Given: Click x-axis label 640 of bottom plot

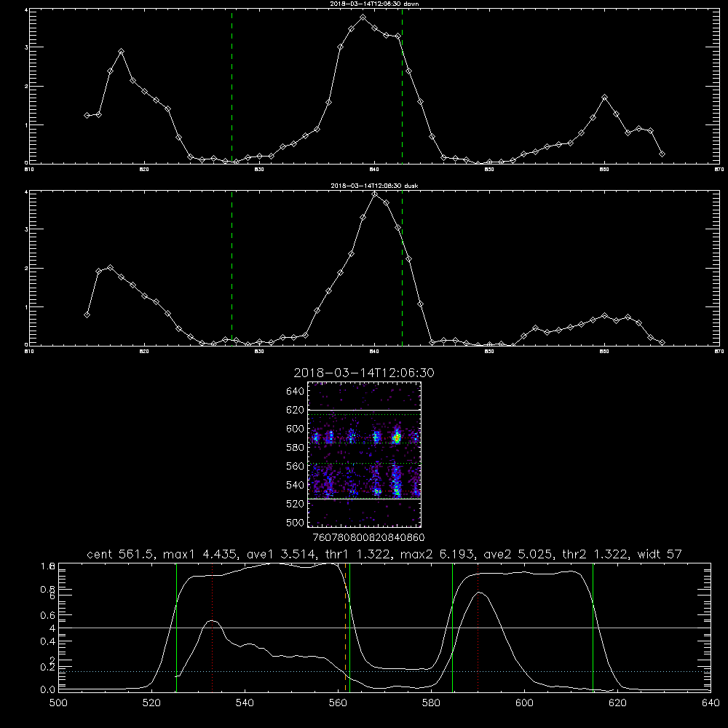Looking at the screenshot, I should 711,703.
